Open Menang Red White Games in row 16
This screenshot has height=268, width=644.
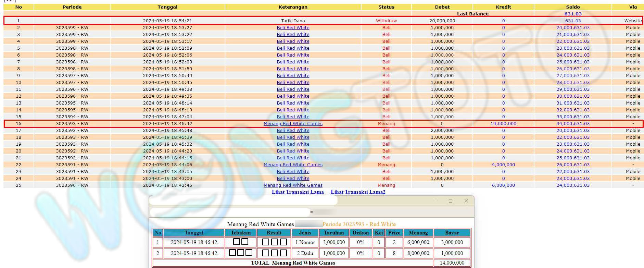tap(293, 124)
